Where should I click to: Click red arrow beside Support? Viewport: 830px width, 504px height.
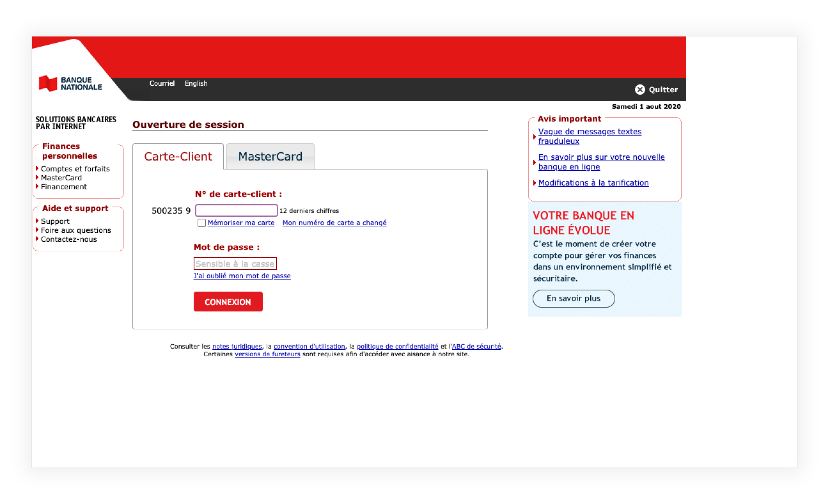(x=37, y=221)
